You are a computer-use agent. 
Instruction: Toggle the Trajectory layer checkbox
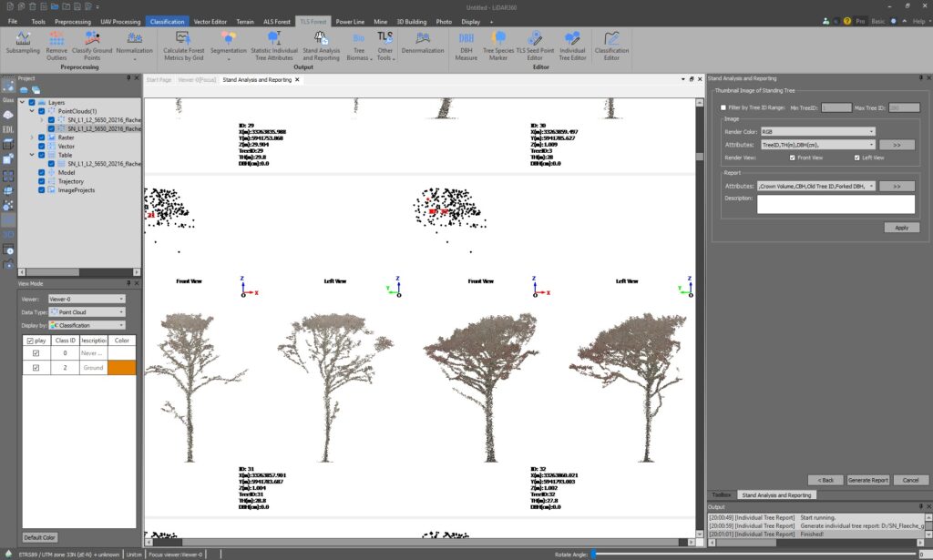42,181
